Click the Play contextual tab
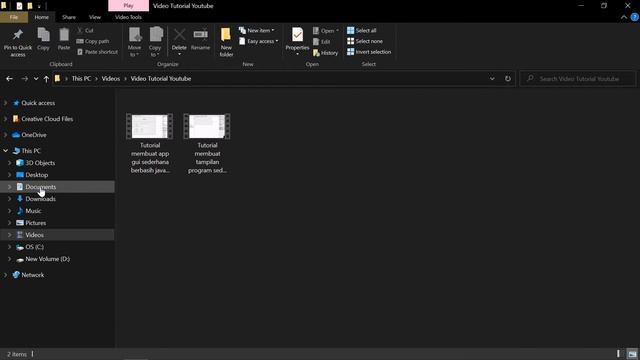The width and height of the screenshot is (640, 360). click(128, 6)
